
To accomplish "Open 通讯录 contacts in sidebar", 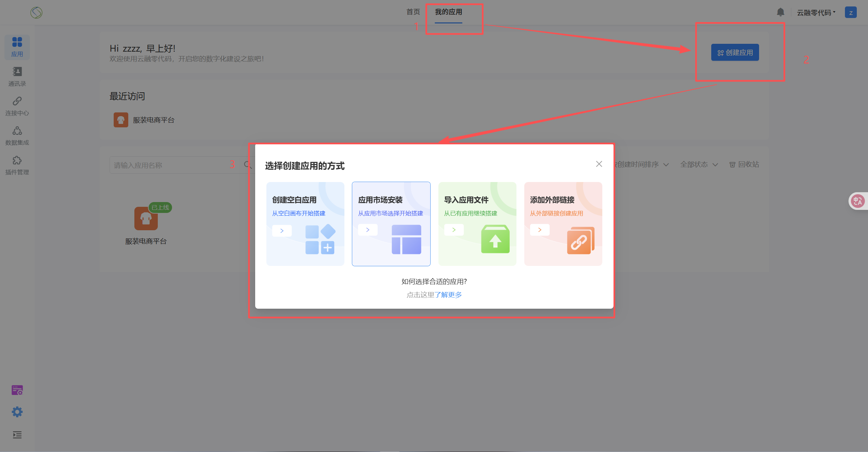I will [x=17, y=76].
